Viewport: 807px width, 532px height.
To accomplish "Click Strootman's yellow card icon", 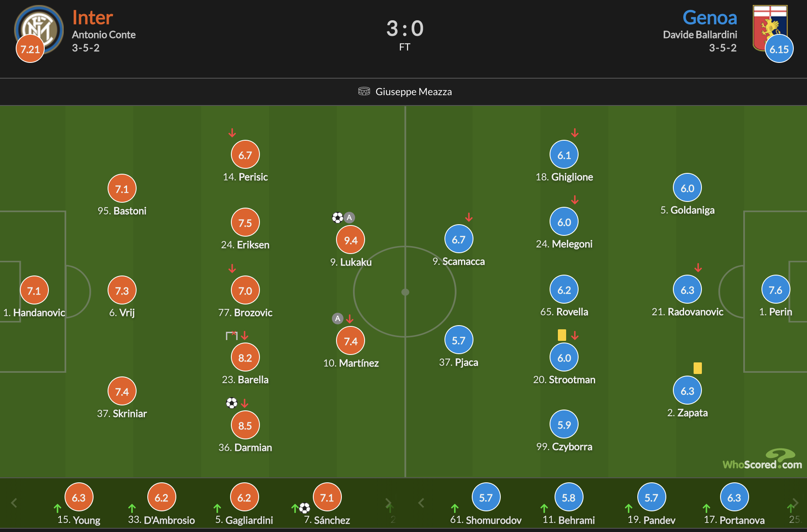I will click(x=562, y=335).
